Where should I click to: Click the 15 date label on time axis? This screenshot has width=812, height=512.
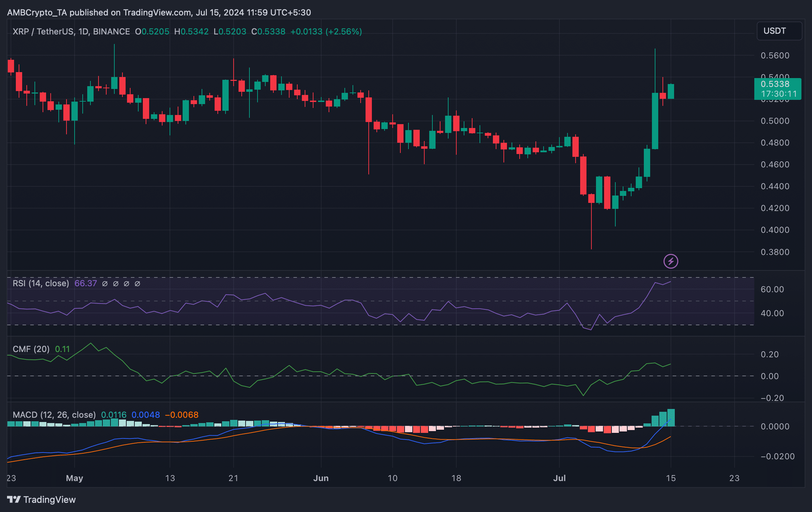(671, 478)
